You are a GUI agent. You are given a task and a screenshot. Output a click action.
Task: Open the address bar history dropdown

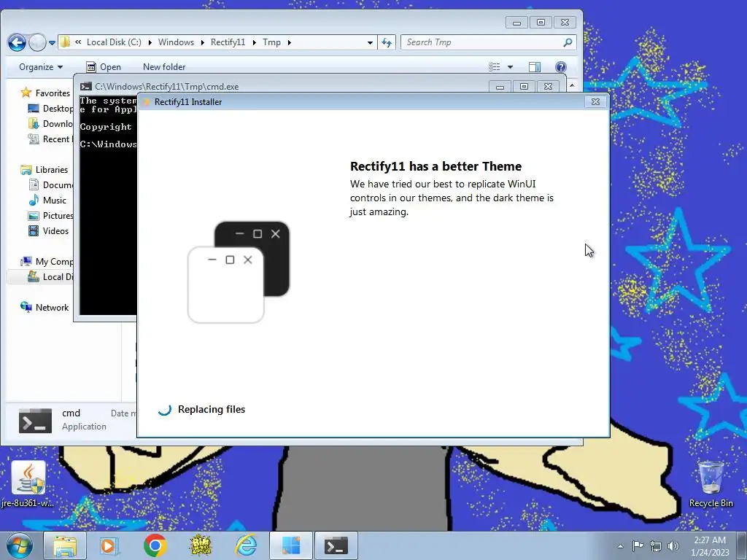point(370,42)
